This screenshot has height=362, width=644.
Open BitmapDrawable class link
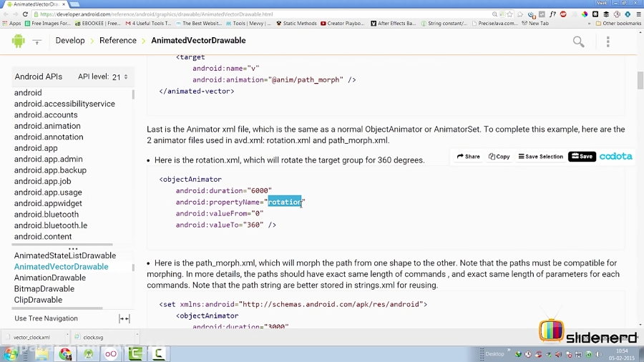pyautogui.click(x=44, y=289)
